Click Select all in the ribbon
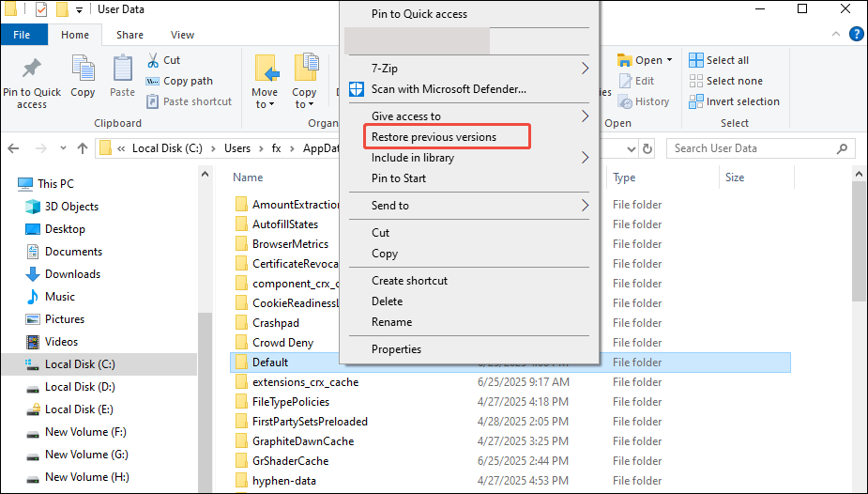This screenshot has width=868, height=494. tap(719, 60)
